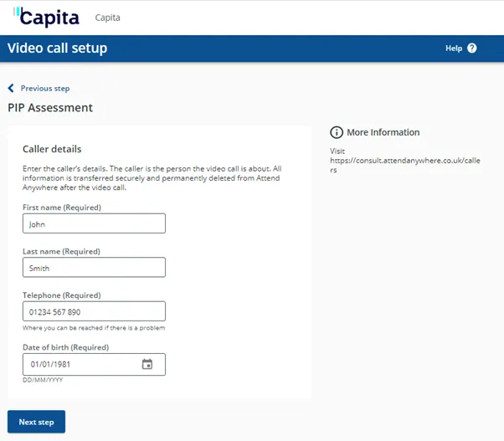Go back via Previous step link
Viewport: 504px width, 441px height.
click(x=45, y=88)
